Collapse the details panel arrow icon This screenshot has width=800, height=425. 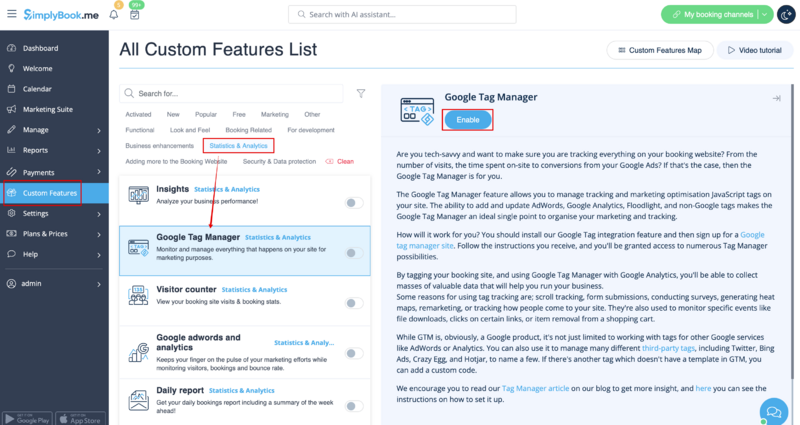coord(777,98)
